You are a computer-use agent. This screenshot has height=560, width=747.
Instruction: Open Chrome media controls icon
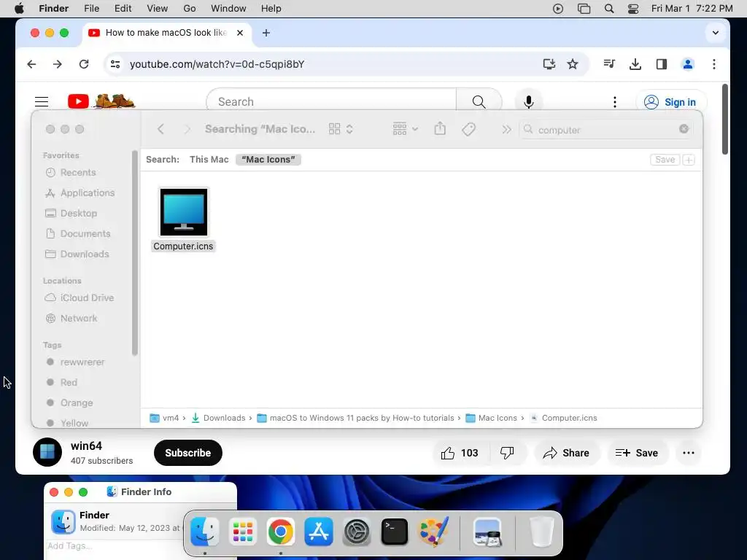pyautogui.click(x=609, y=64)
